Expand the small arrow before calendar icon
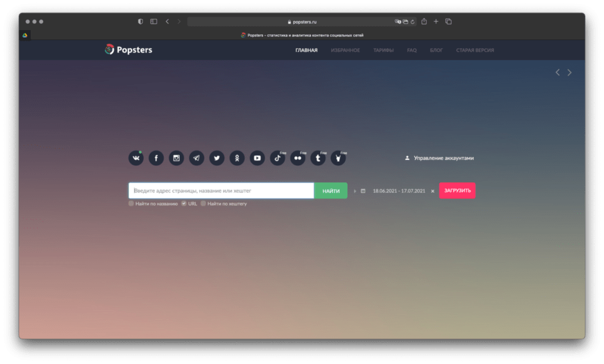The width and height of the screenshot is (604, 364). (x=355, y=191)
